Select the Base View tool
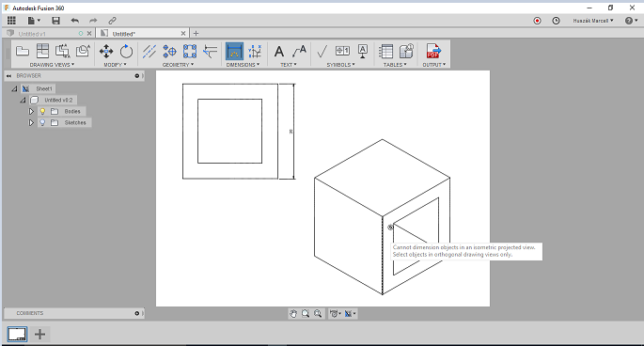 (x=23, y=52)
